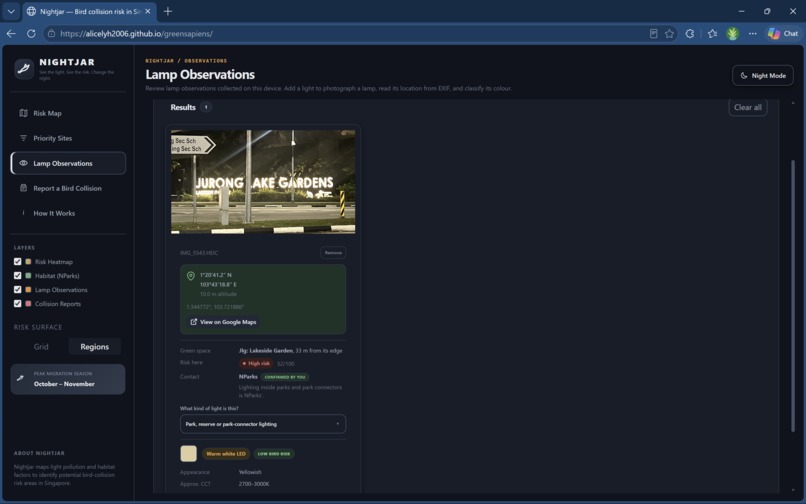Click the Warm white LED tag

coord(226,454)
